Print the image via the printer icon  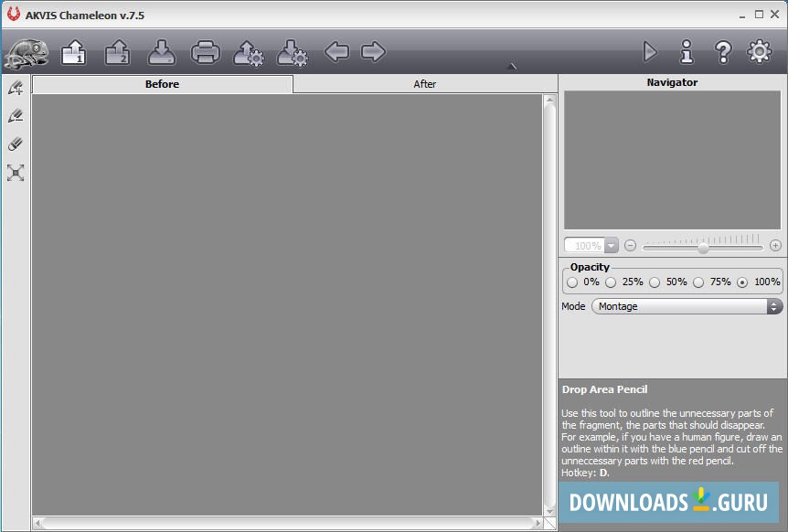(x=205, y=52)
